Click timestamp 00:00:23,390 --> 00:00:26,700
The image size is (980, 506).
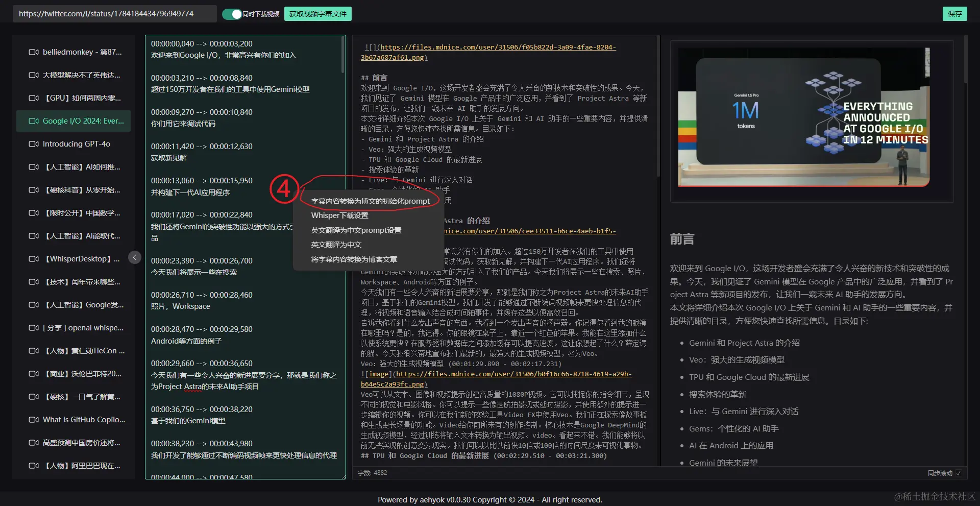(x=202, y=261)
